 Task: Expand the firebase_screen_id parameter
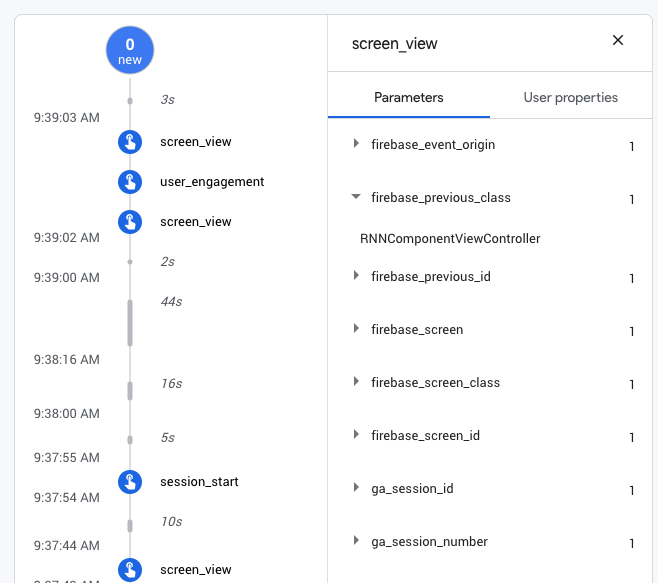(356, 434)
